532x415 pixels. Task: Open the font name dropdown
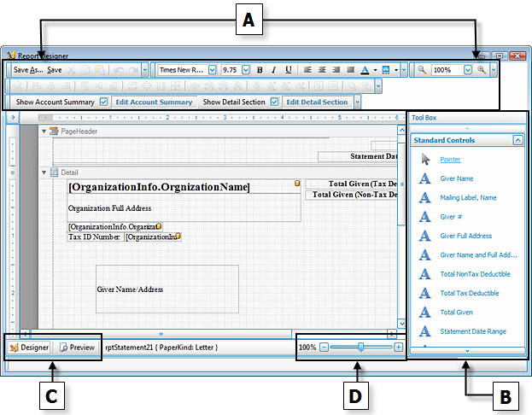[x=211, y=69]
